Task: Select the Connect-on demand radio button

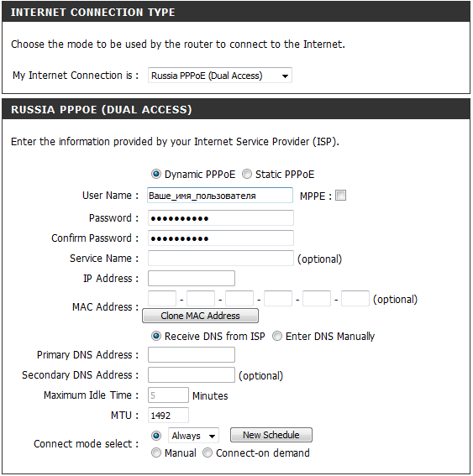Action: (208, 453)
